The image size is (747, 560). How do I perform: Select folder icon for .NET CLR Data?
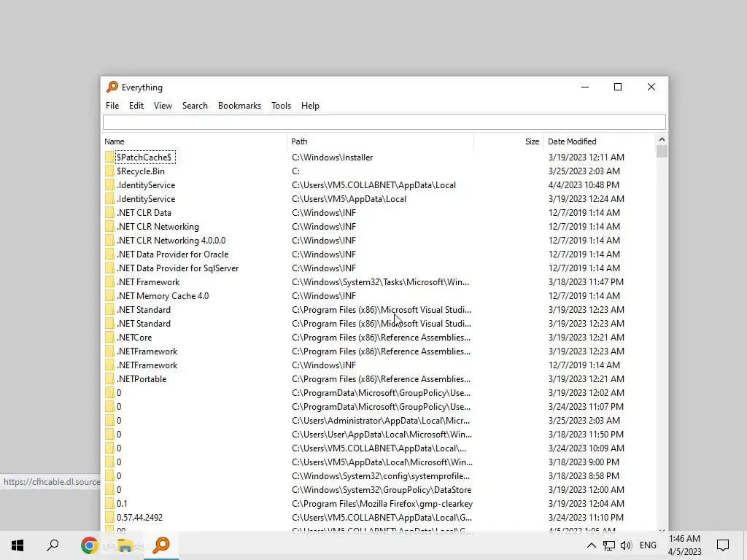pyautogui.click(x=109, y=213)
